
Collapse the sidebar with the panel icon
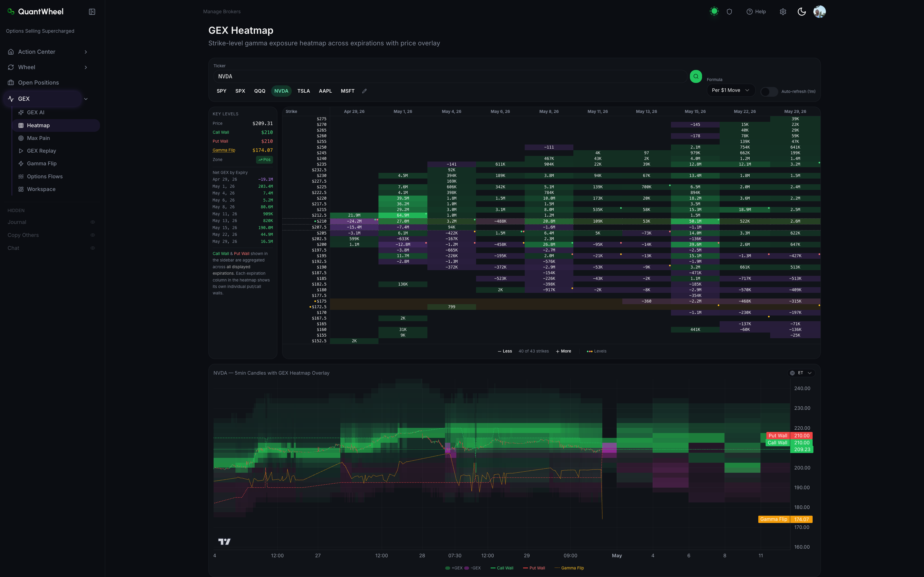tap(92, 12)
